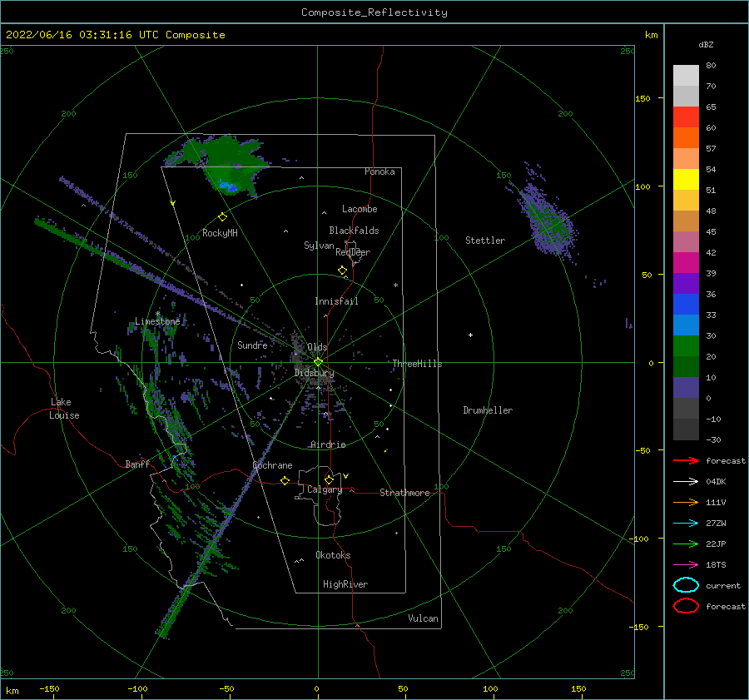
Task: Click the Limestone label
Action: (x=157, y=321)
